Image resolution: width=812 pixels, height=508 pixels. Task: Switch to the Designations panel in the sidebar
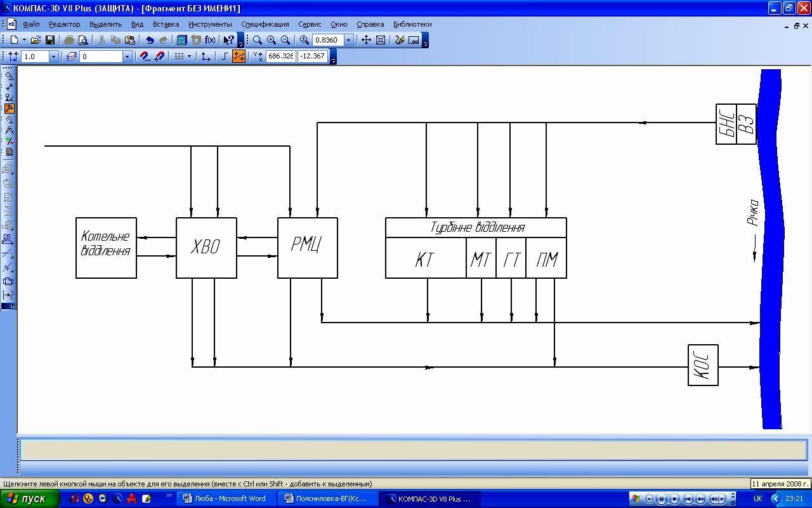pyautogui.click(x=9, y=98)
